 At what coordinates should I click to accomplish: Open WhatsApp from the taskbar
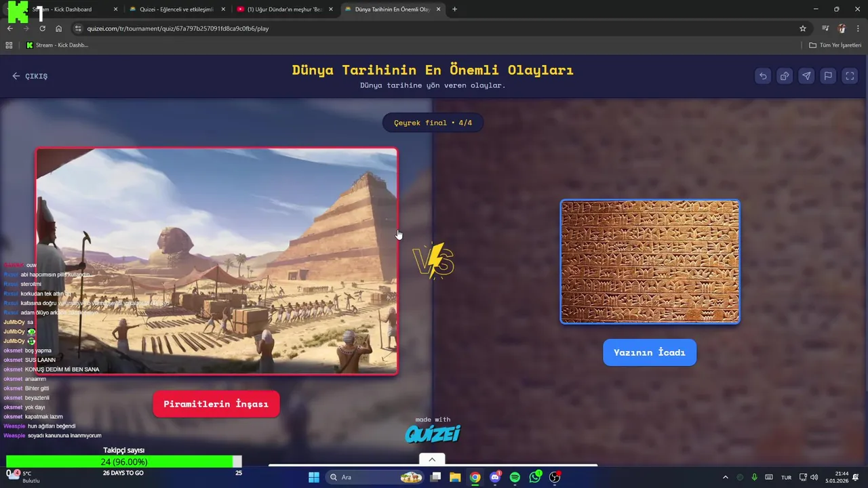535,477
